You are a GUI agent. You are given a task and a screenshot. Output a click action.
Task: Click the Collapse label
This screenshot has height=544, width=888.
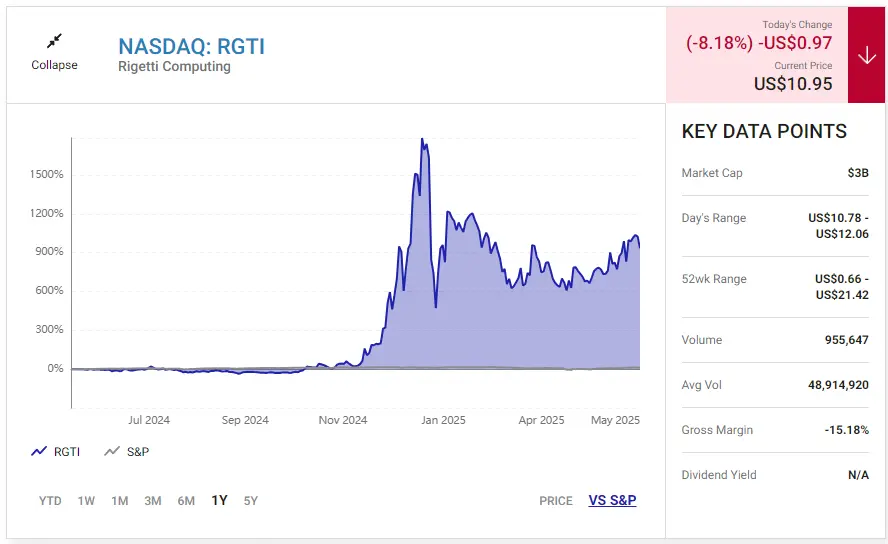pos(54,65)
